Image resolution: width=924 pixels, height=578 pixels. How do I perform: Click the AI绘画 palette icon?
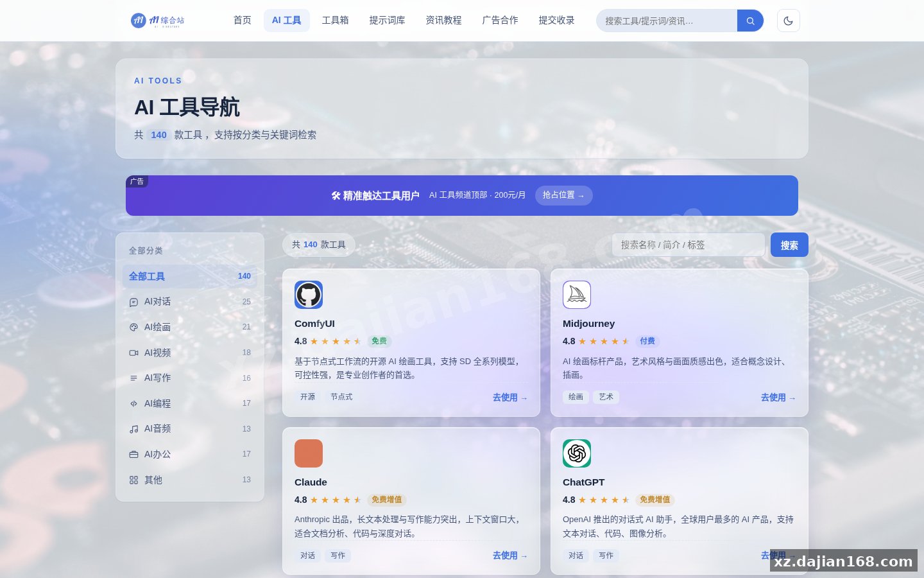[133, 327]
